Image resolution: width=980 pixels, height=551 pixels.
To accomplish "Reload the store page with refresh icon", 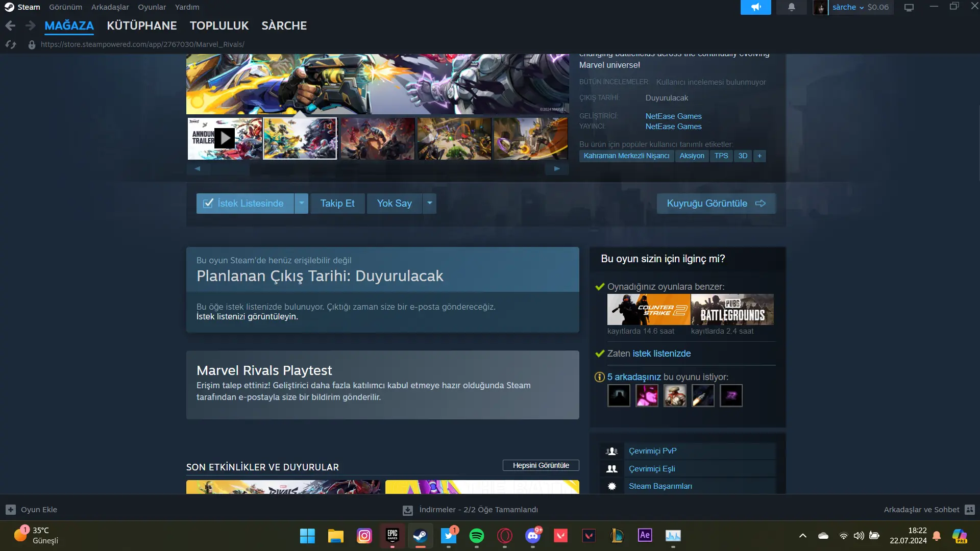I will click(11, 44).
